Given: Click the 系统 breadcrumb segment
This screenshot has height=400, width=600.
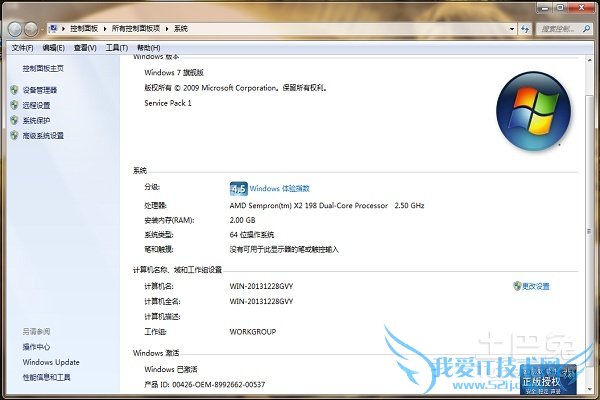Looking at the screenshot, I should 181,29.
